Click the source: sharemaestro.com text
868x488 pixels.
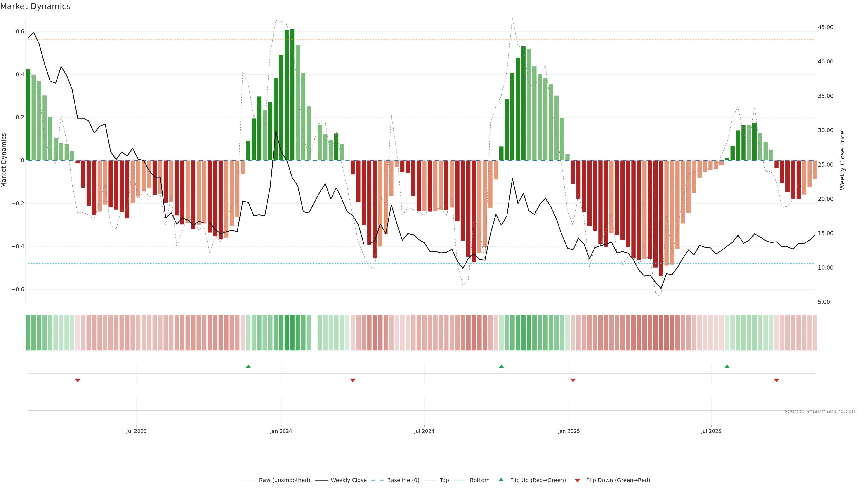pyautogui.click(x=821, y=411)
